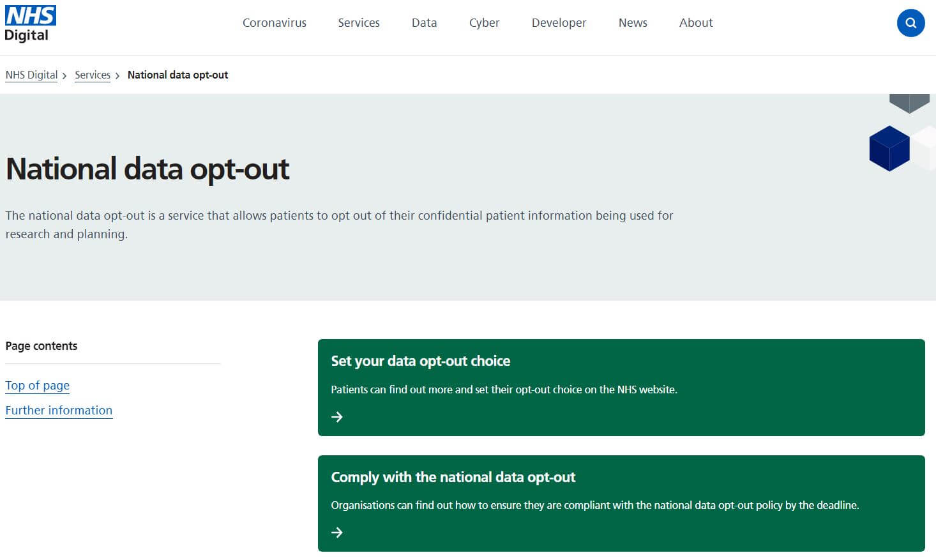Click the dark blue cube graphic
Screen dimensions: 936x560
point(889,148)
